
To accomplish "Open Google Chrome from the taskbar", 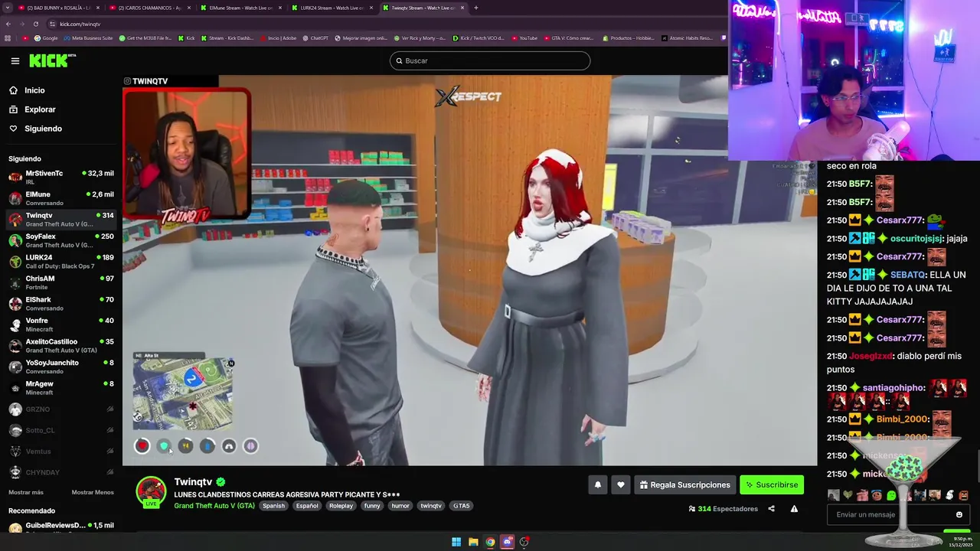I will pos(490,542).
